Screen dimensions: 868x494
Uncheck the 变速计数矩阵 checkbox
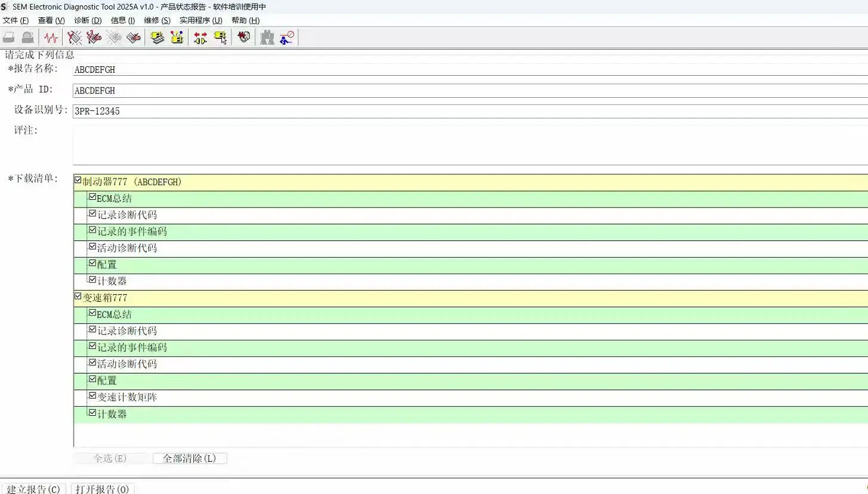(92, 396)
